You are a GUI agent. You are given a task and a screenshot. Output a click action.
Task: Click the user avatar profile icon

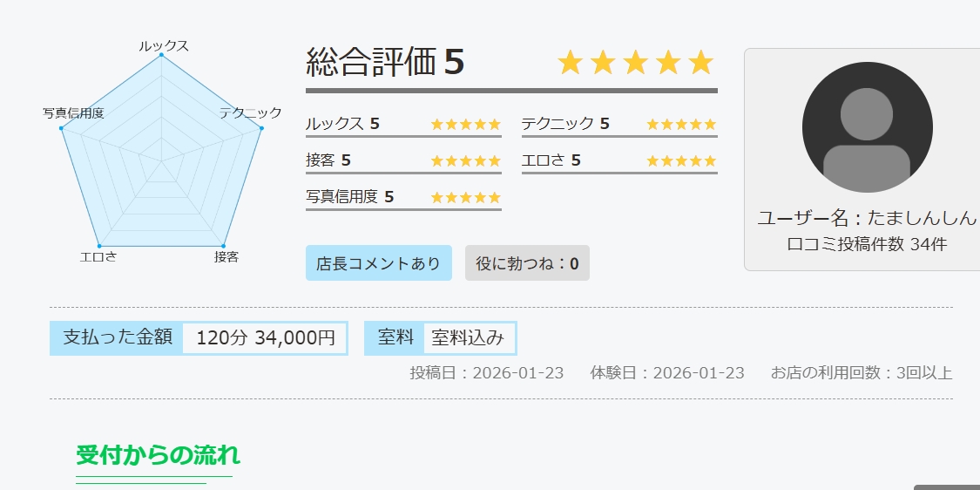tap(867, 127)
